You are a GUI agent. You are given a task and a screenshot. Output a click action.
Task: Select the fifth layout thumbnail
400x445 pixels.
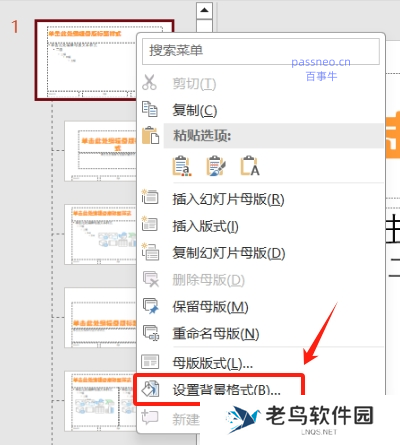coord(100,401)
